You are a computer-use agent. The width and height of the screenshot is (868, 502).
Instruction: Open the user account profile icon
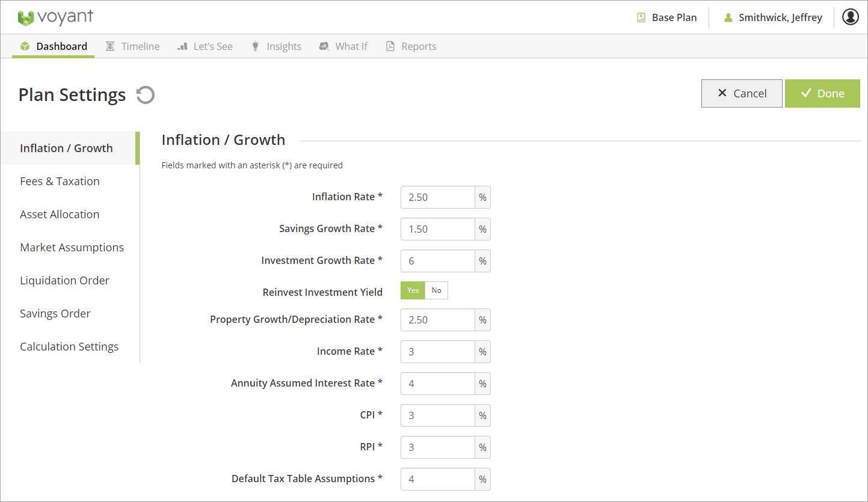pos(851,17)
